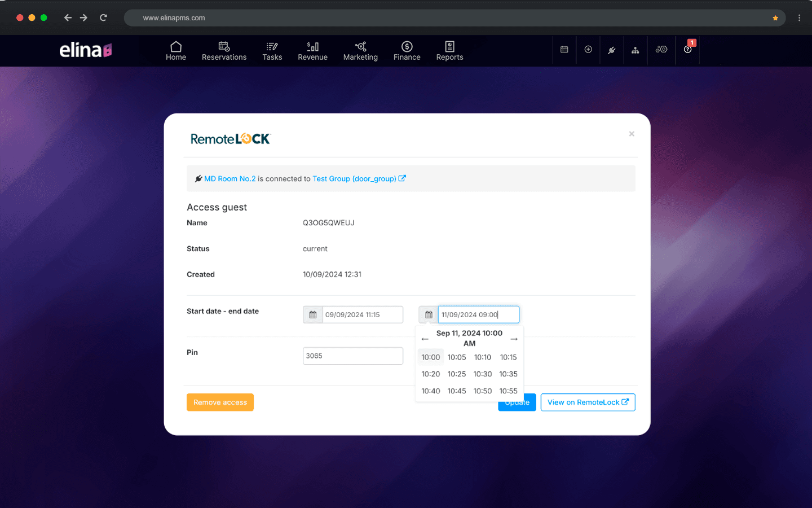
Task: Open the Tasks menu
Action: coord(272,51)
